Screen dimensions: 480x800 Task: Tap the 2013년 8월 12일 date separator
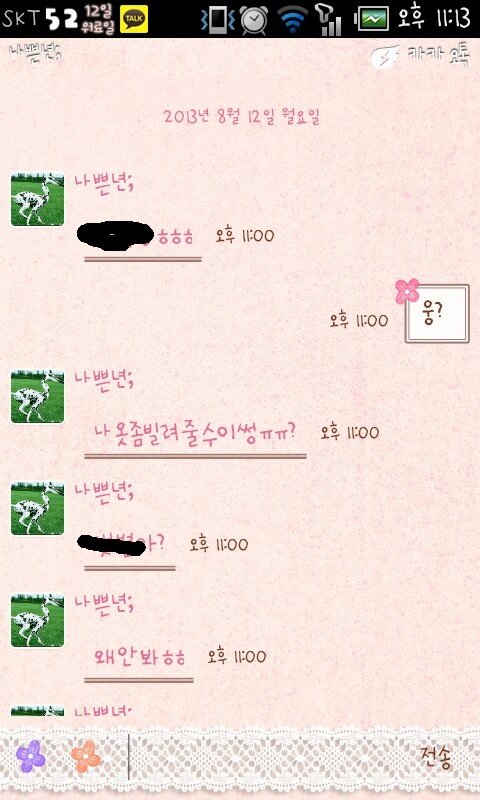242,117
